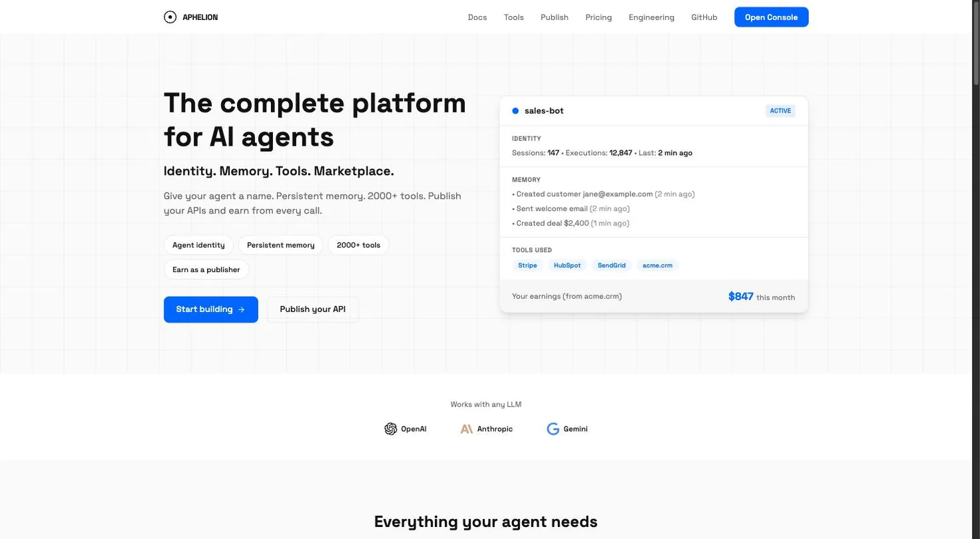This screenshot has height=539, width=980.
Task: Click 'Your earnings (from acme.crm)' label
Action: [x=567, y=296]
